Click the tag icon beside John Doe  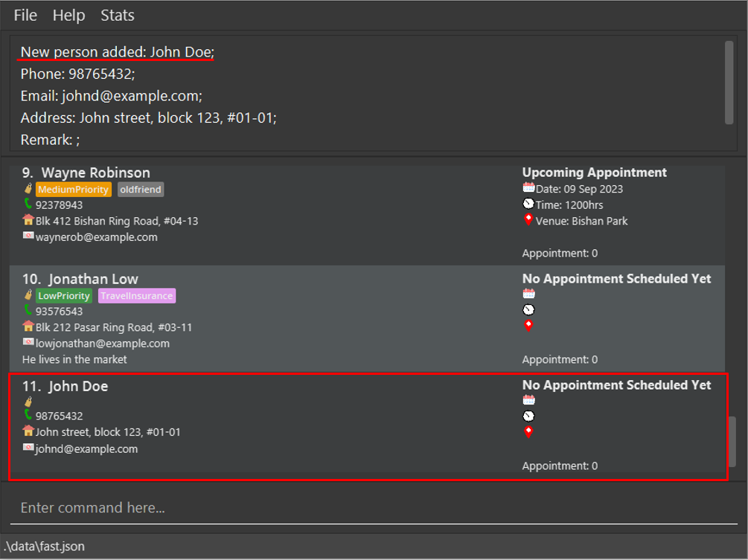[28, 402]
